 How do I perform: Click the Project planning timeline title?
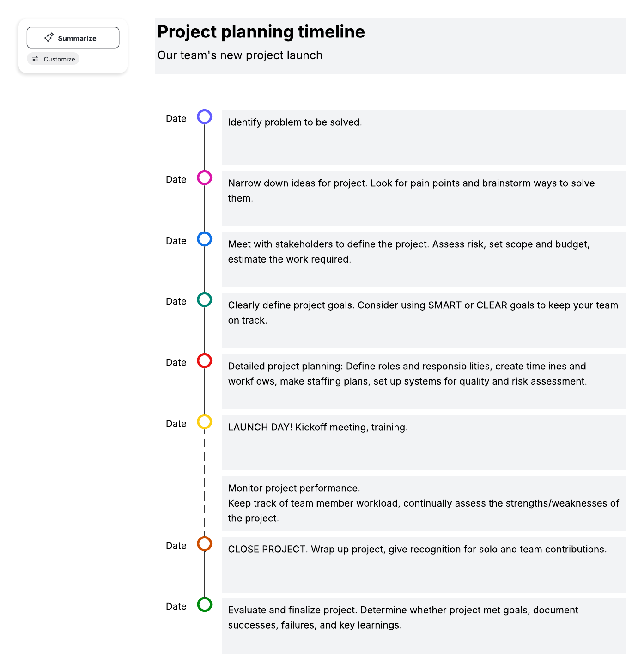coord(261,31)
